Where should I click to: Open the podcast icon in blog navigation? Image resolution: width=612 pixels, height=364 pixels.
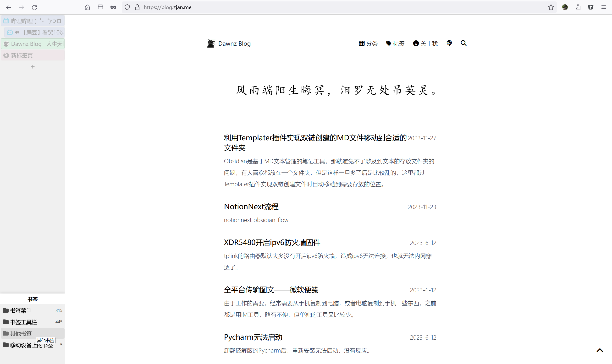pos(449,43)
